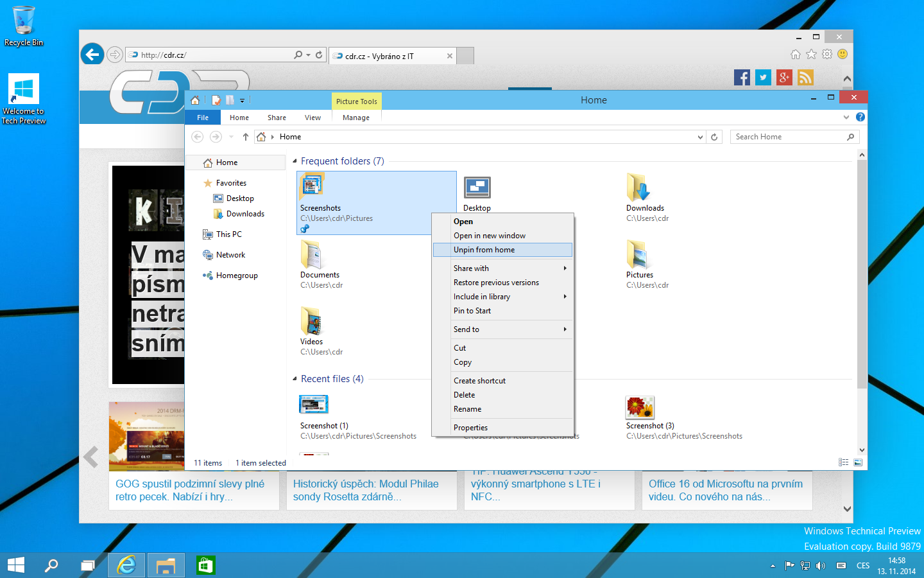
Task: Refresh the Home folder view
Action: coord(714,137)
